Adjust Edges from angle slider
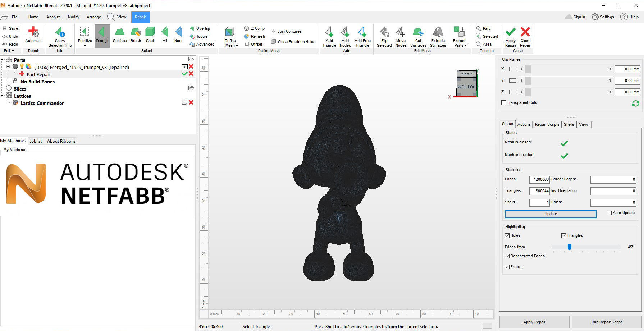 (x=570, y=247)
